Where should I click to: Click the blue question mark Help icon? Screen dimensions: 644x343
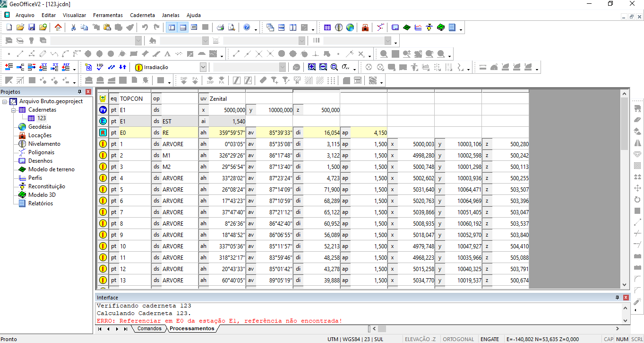click(247, 27)
